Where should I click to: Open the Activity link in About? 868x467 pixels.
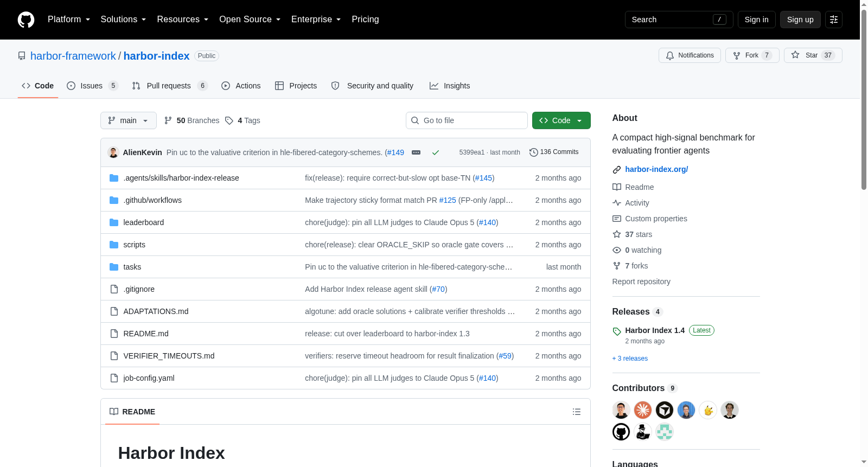pos(631,203)
